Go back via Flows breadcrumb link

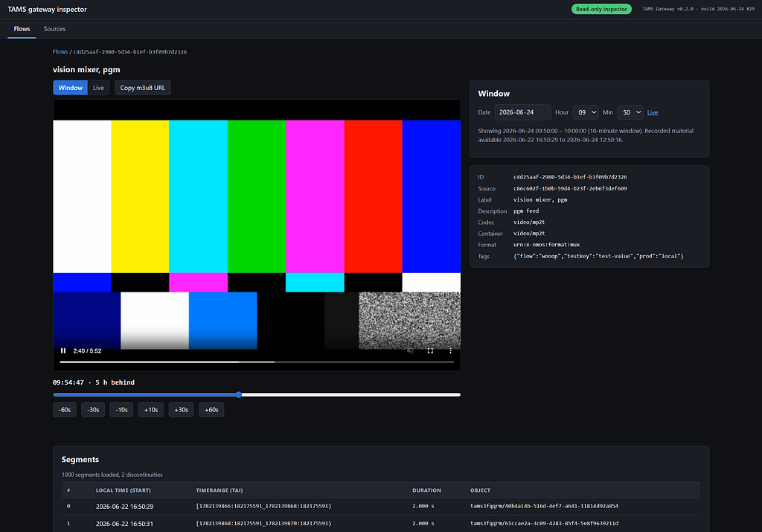(x=60, y=51)
